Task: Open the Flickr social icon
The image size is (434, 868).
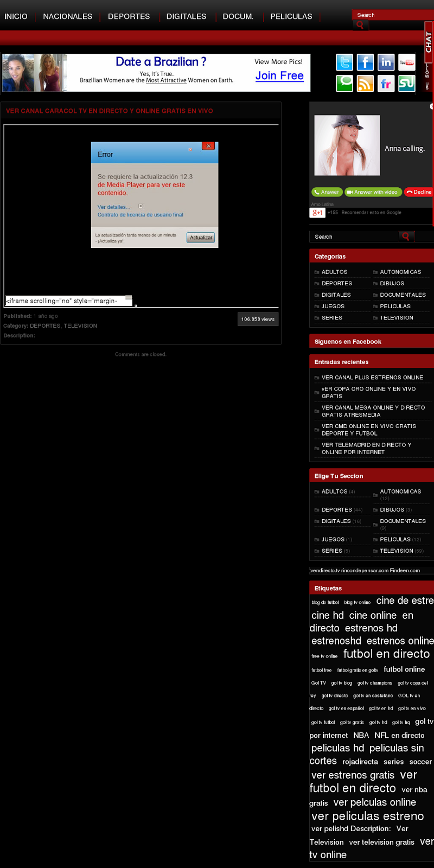Action: (386, 83)
